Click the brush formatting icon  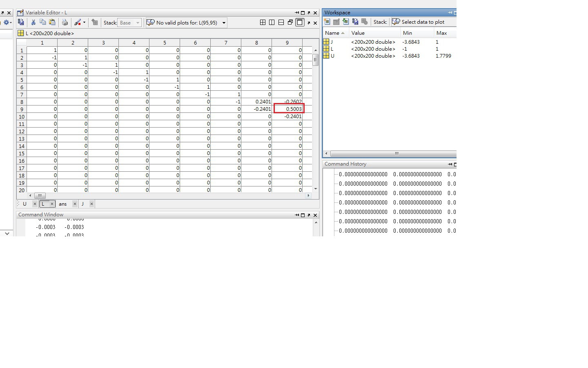click(78, 22)
